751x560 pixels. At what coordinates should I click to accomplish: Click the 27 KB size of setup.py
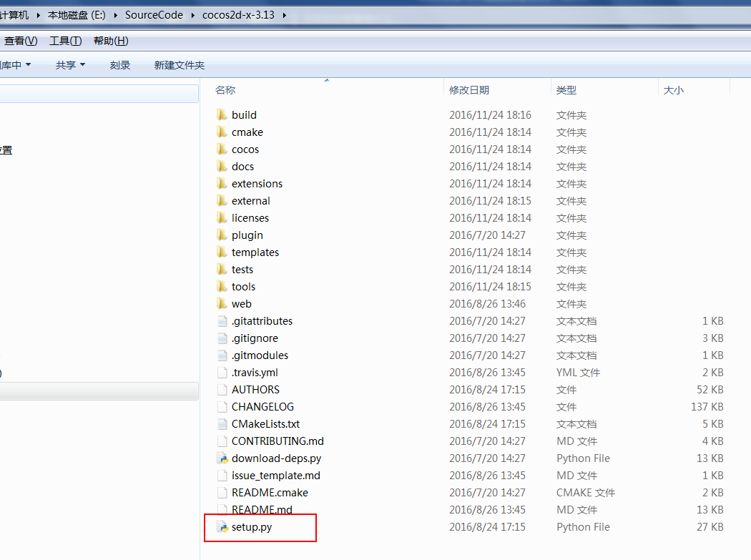click(x=710, y=527)
